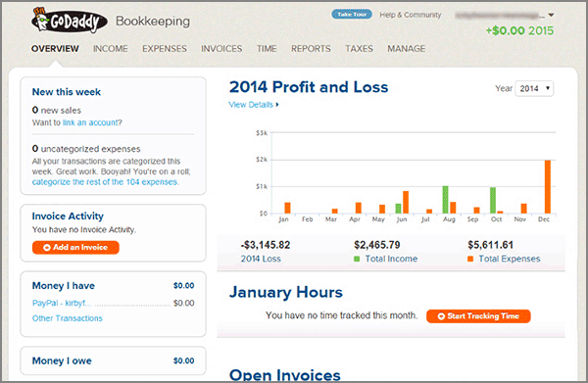588x383 pixels.
Task: Click categorize the rest of 104 expenses
Action: tap(105, 182)
